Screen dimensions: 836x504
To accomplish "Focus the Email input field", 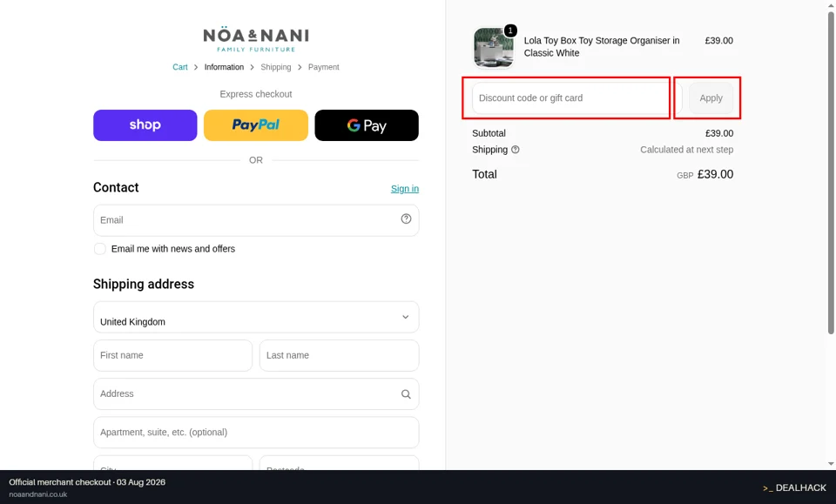I will [x=256, y=220].
